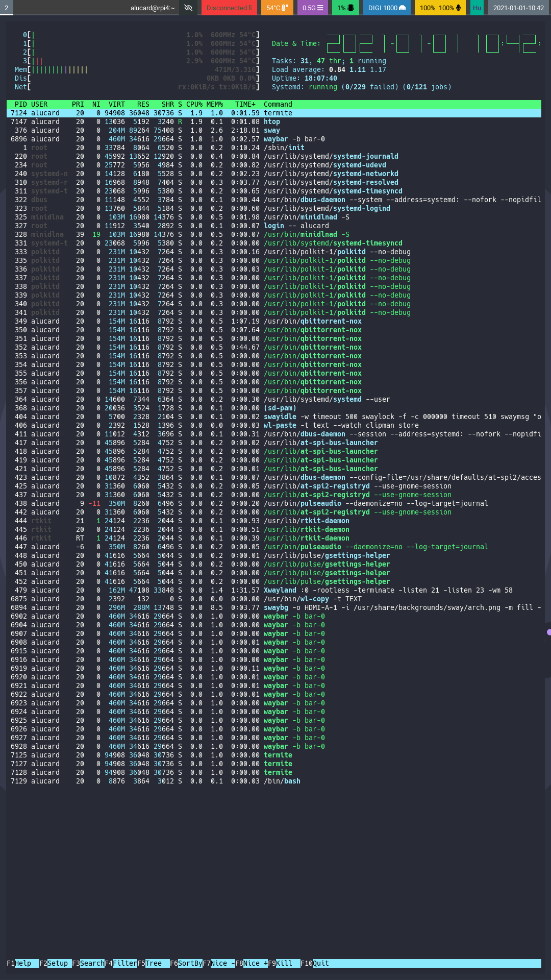
Task: Click F8 Nice + in htop footer
Action: pos(252,963)
